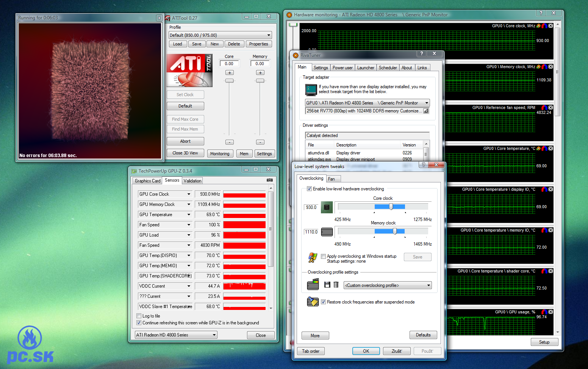This screenshot has height=369, width=588.
Task: Click the memory chip icon beside Memory clock
Action: [327, 232]
